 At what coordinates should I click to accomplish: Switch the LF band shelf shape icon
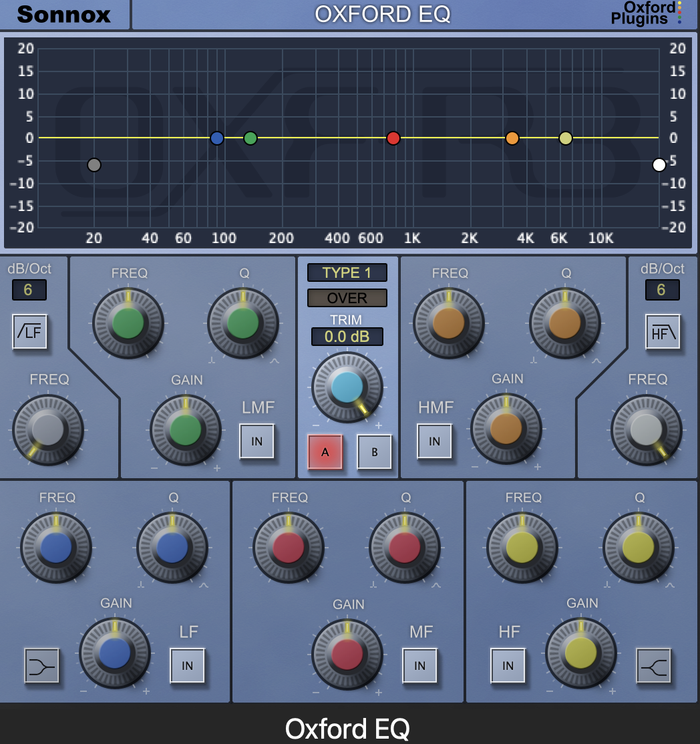pos(42,666)
